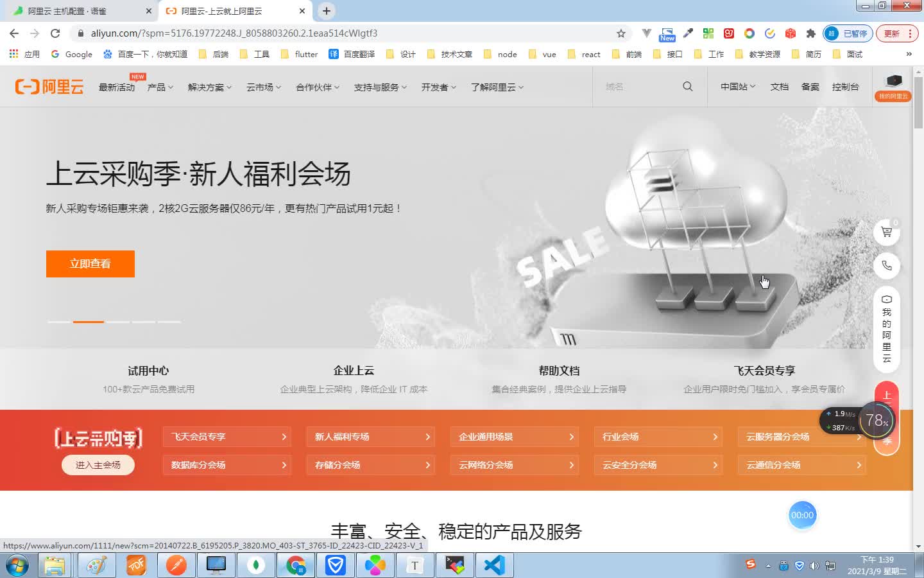This screenshot has width=924, height=578.
Task: Open the 云安全分会场 promo link
Action: point(658,465)
